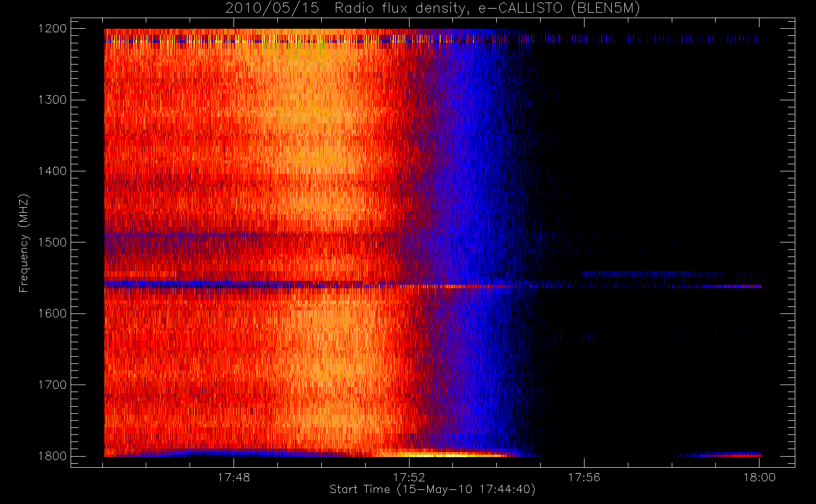This screenshot has height=504, width=816.
Task: Click the 18:00 time tick label
Action: [x=760, y=477]
